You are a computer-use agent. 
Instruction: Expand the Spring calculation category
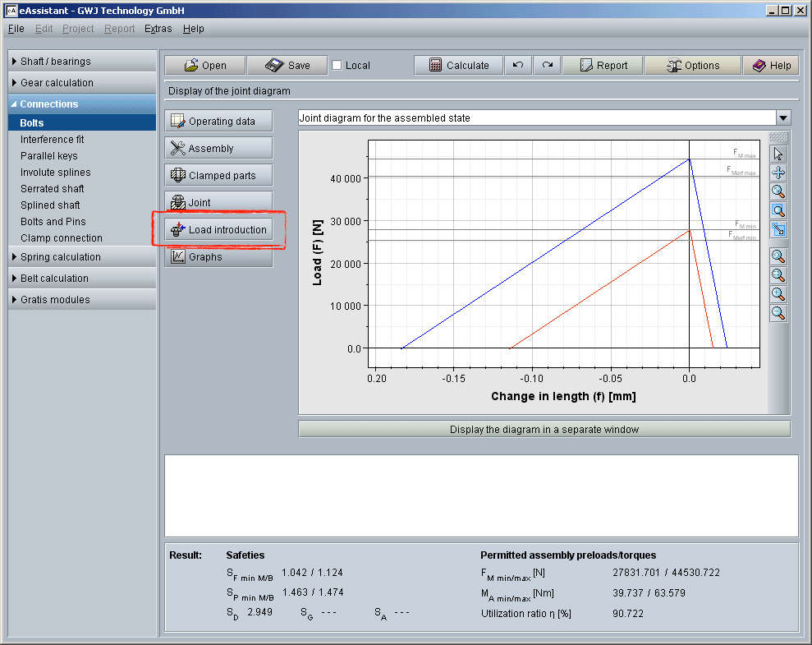pos(81,257)
